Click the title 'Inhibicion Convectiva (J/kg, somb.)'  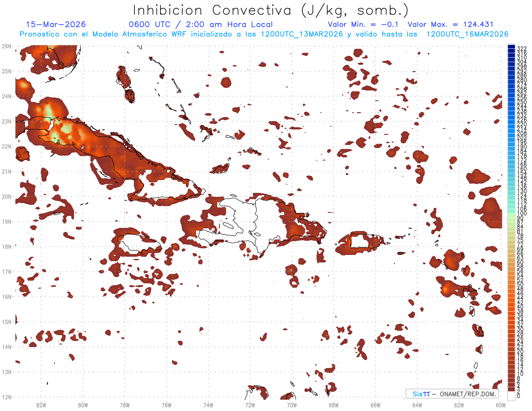[271, 10]
